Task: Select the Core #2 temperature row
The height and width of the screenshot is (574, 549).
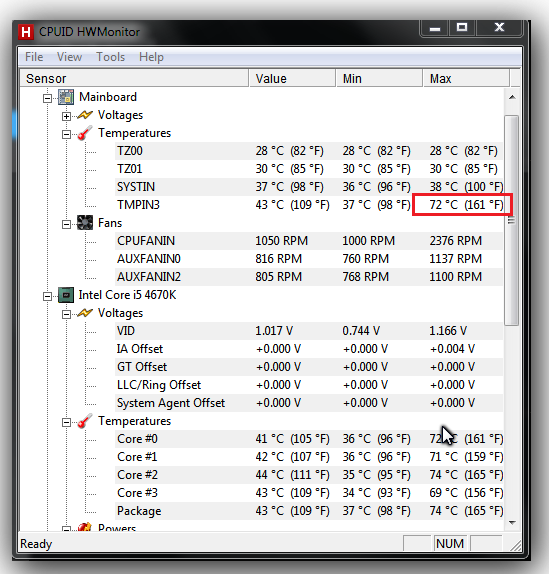Action: point(309,475)
